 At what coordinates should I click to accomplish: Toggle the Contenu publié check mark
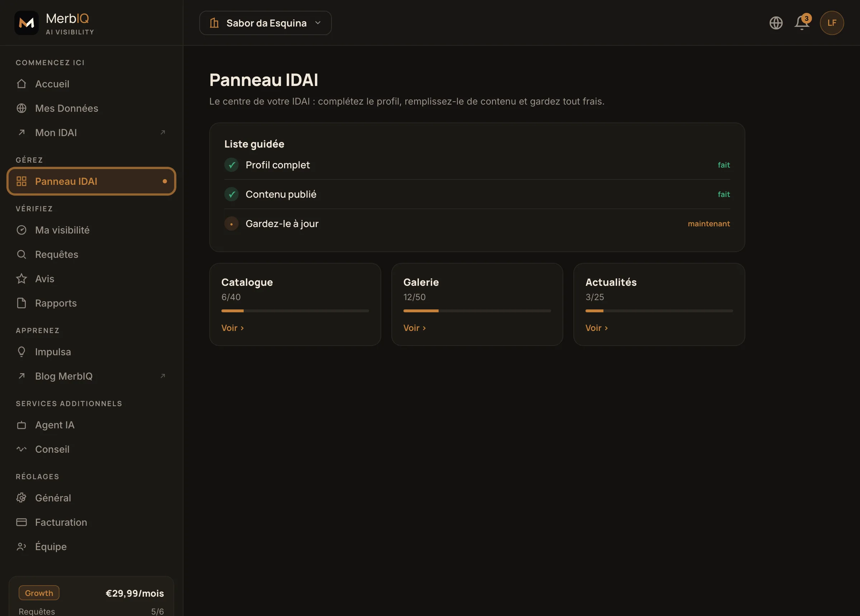[x=231, y=194]
